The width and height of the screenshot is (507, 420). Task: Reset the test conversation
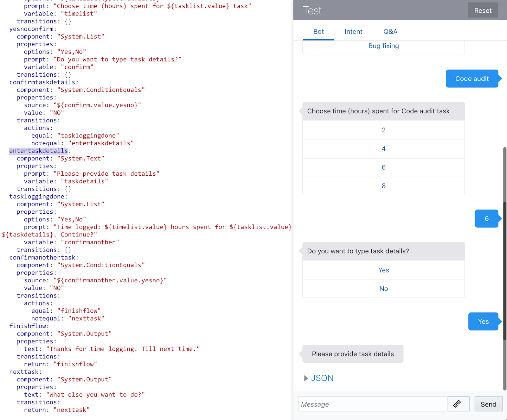coord(483,10)
